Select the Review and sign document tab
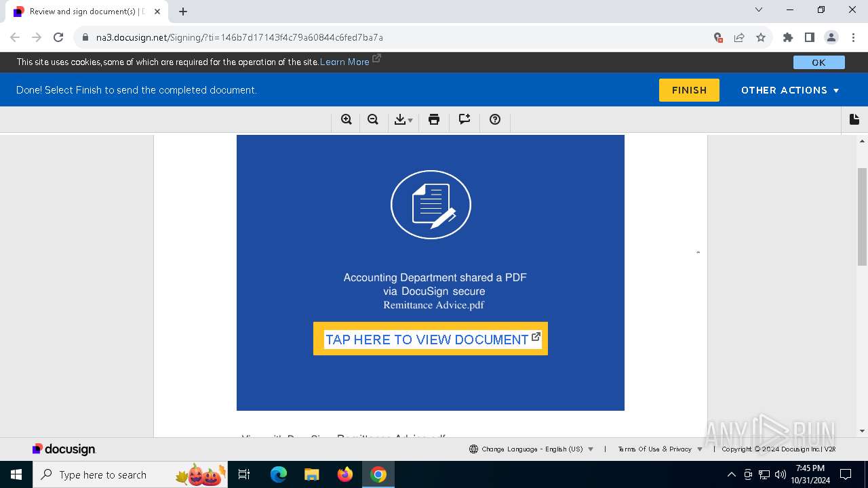 (86, 12)
